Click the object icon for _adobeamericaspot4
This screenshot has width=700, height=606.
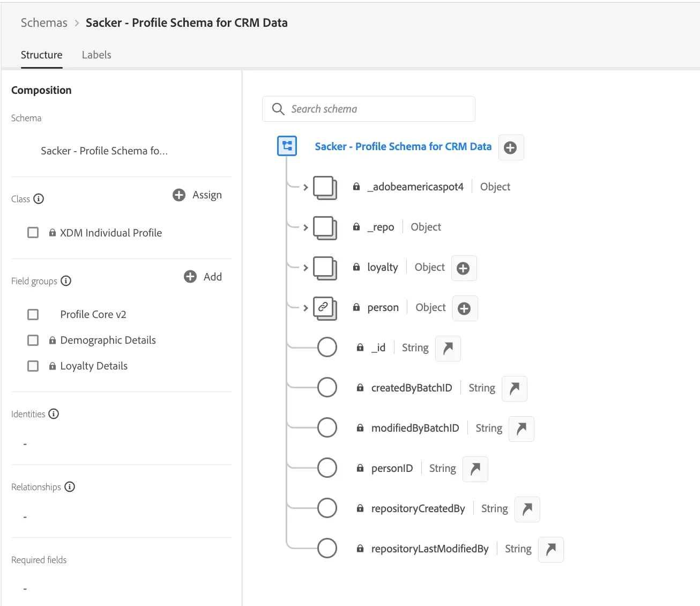pyautogui.click(x=325, y=188)
